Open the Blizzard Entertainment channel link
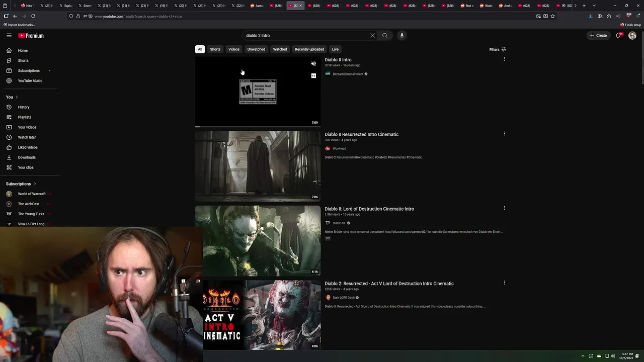644x362 pixels. (348, 74)
